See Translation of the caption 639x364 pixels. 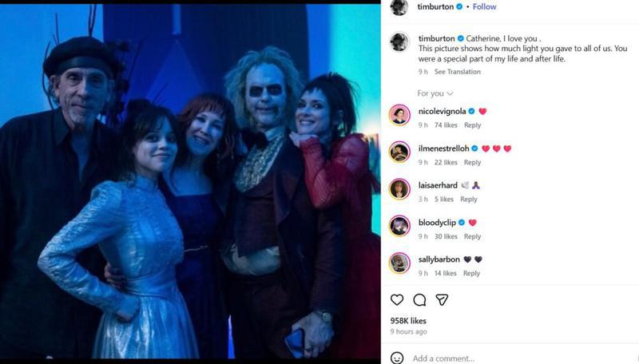[x=457, y=72]
